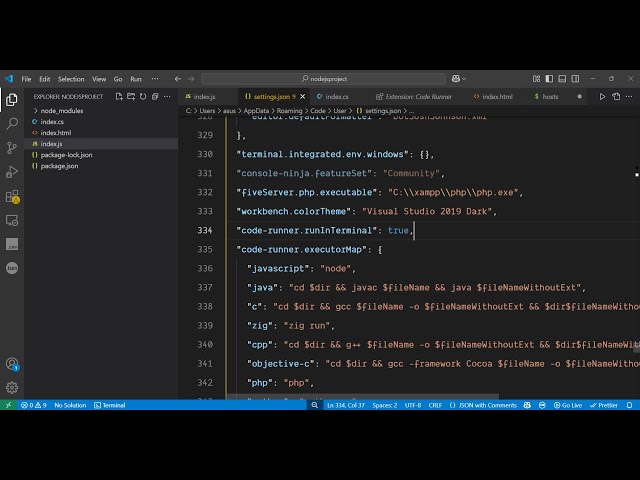The width and height of the screenshot is (640, 480).
Task: Click the Prettier status item
Action: point(604,405)
